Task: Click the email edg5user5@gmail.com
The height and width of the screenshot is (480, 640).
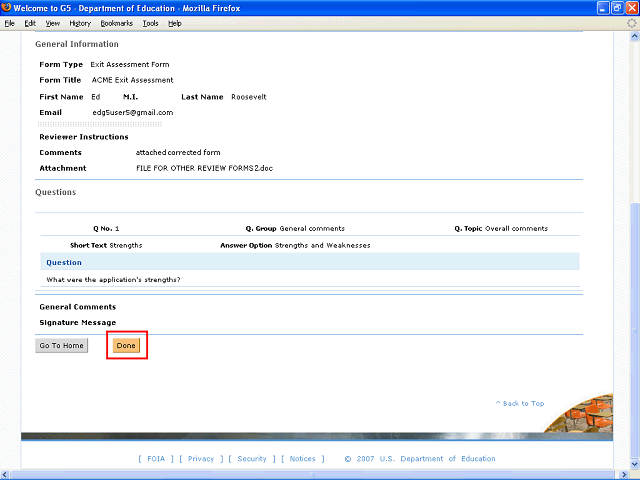Action: 133,113
